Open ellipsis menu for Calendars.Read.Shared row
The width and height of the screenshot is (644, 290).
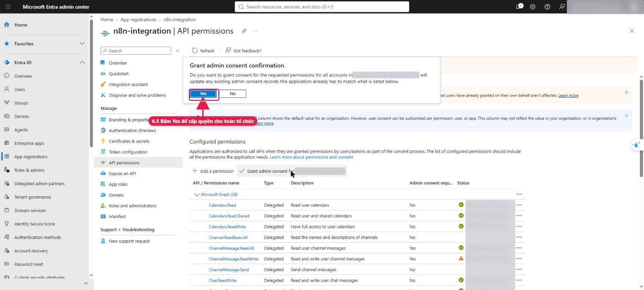click(x=519, y=216)
